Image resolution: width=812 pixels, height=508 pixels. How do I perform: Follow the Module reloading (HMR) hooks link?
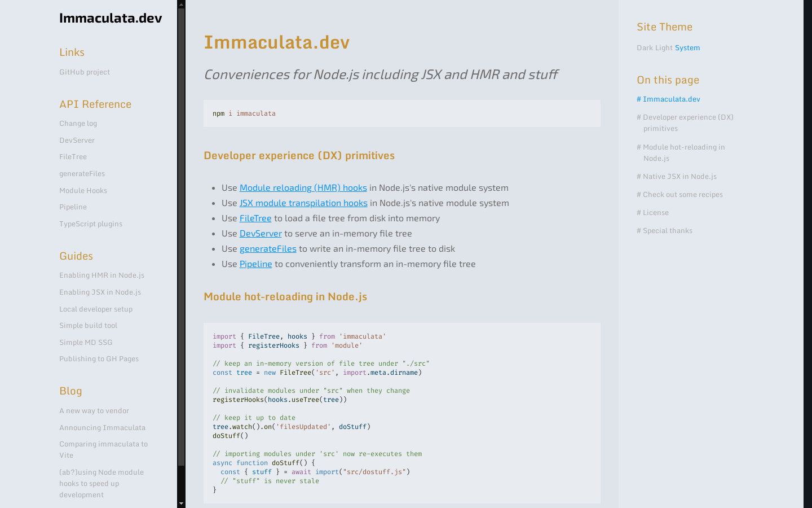(303, 188)
